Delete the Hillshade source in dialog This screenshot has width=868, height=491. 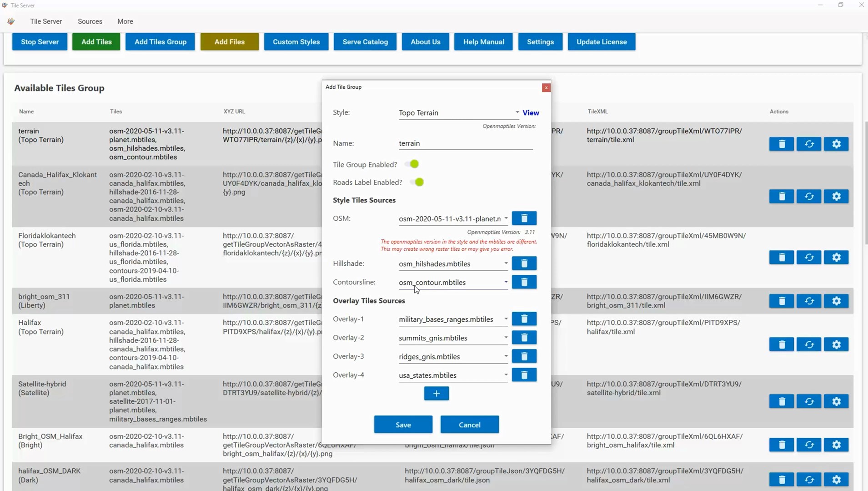(524, 263)
